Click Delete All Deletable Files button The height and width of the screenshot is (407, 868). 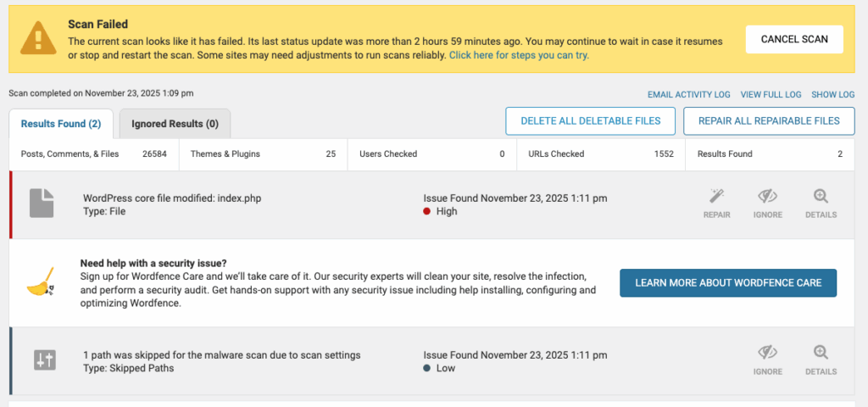tap(590, 121)
